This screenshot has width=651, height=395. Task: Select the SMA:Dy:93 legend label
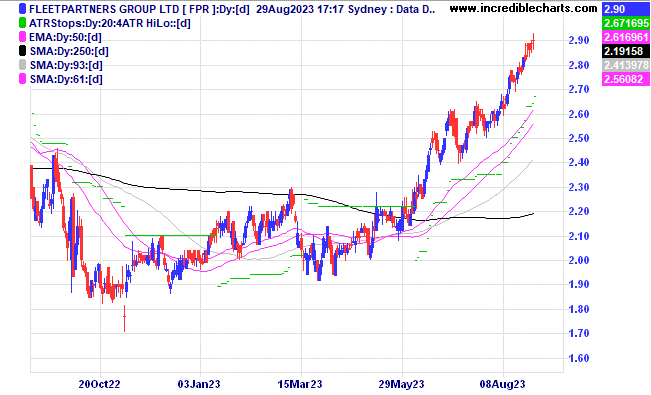point(66,65)
